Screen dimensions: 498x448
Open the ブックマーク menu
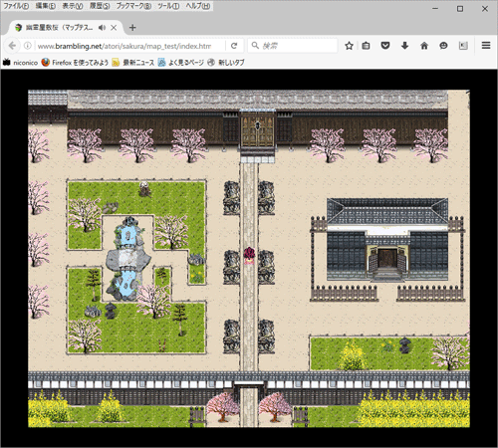coord(133,6)
